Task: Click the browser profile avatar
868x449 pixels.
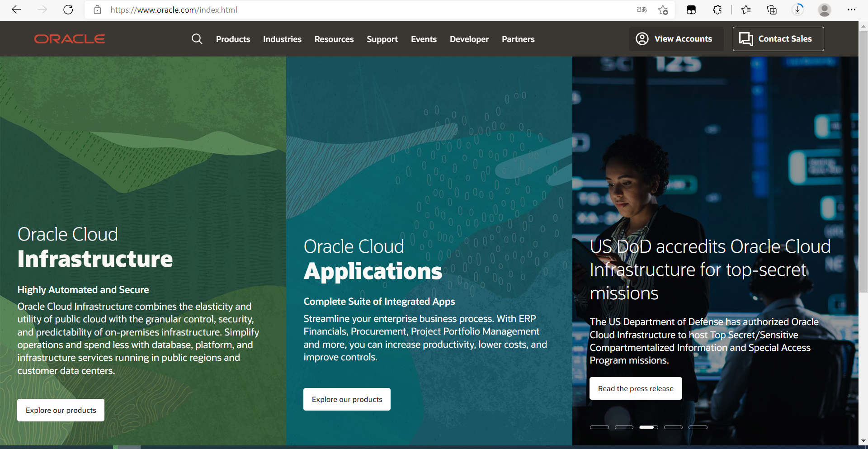Action: pos(825,9)
